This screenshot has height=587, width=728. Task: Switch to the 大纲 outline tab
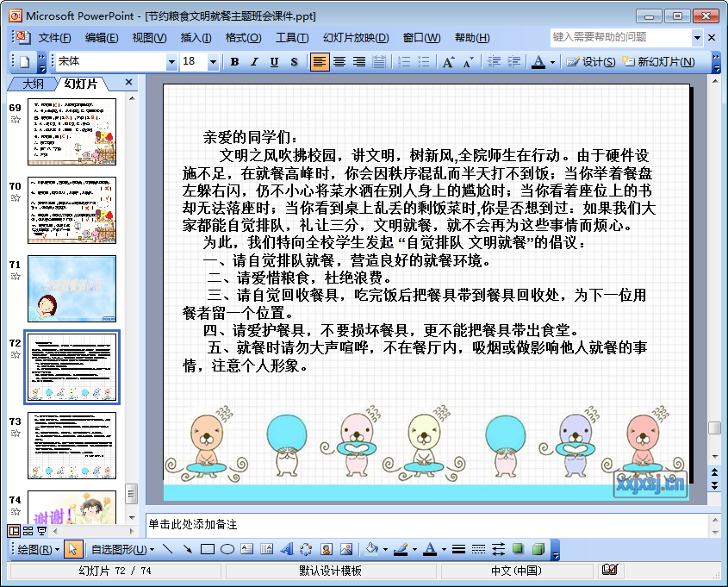click(33, 84)
